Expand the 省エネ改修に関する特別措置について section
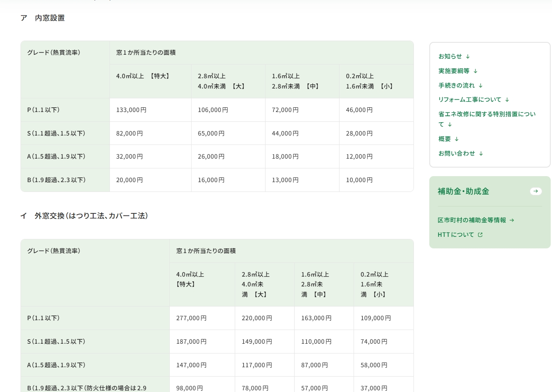552x392 pixels. coord(487,119)
